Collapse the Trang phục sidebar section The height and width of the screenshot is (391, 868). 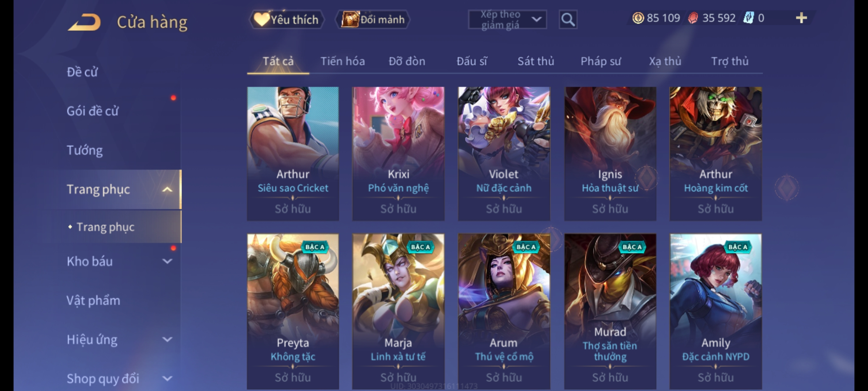(x=167, y=189)
